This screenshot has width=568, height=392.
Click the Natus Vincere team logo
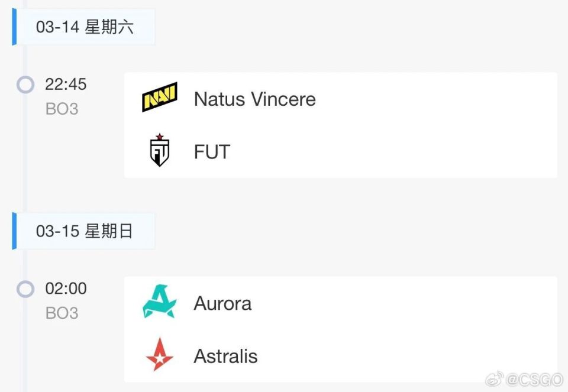[159, 98]
